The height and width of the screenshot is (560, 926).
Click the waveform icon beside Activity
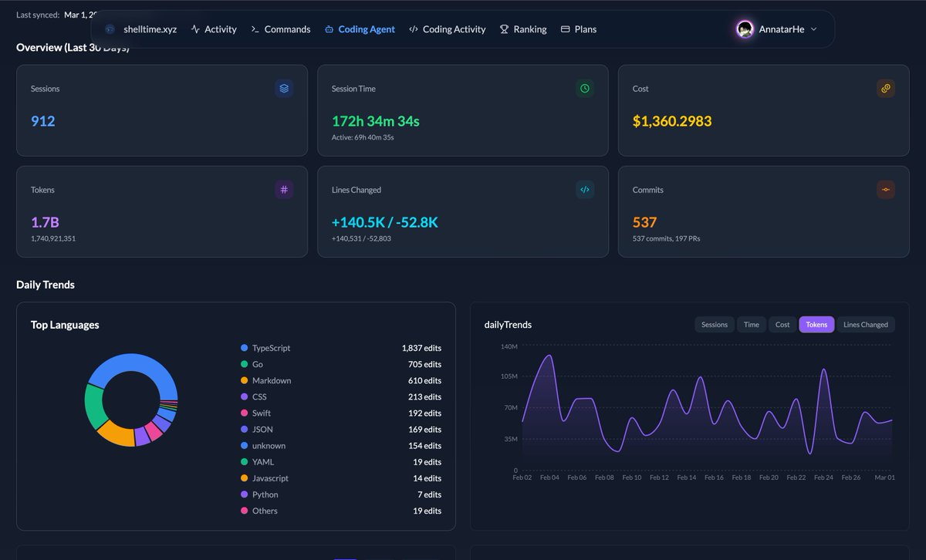(195, 29)
